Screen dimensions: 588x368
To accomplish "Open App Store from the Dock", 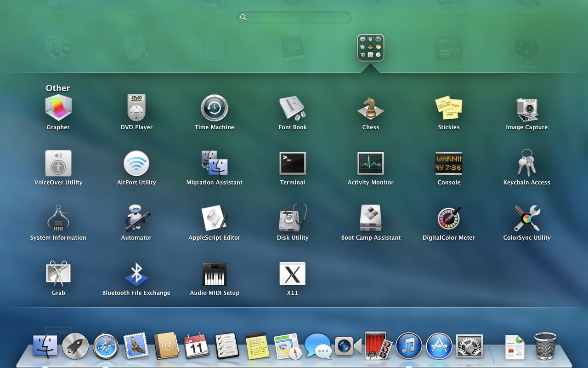I will 439,346.
